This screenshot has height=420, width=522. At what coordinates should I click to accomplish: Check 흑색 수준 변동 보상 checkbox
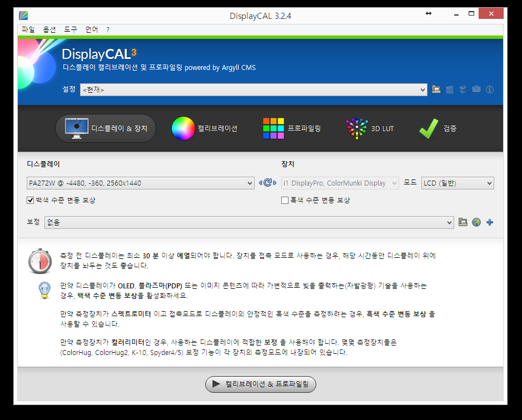(x=285, y=200)
